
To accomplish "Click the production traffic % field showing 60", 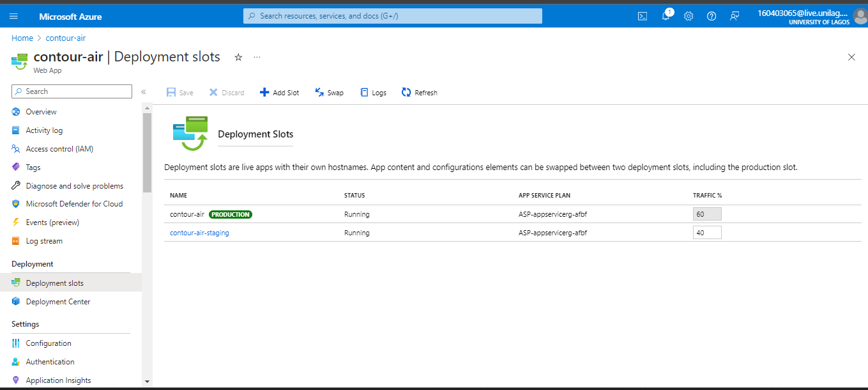I will pos(707,214).
